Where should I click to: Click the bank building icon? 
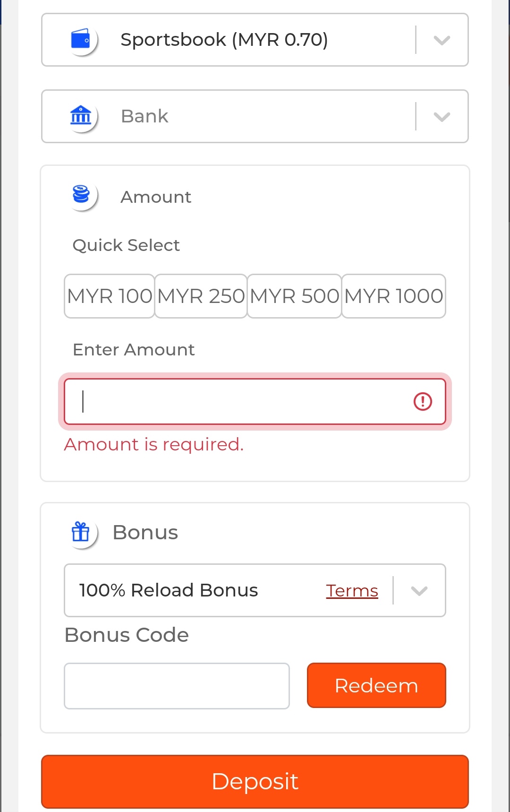tap(81, 116)
